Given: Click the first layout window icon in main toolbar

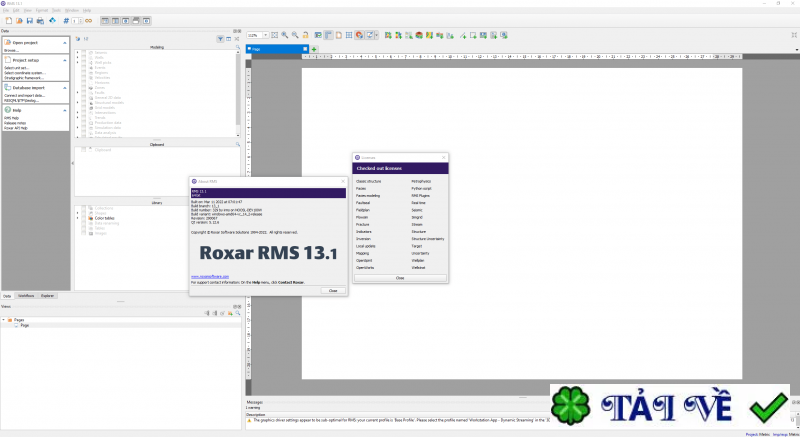Looking at the screenshot, I should pyautogui.click(x=105, y=21).
